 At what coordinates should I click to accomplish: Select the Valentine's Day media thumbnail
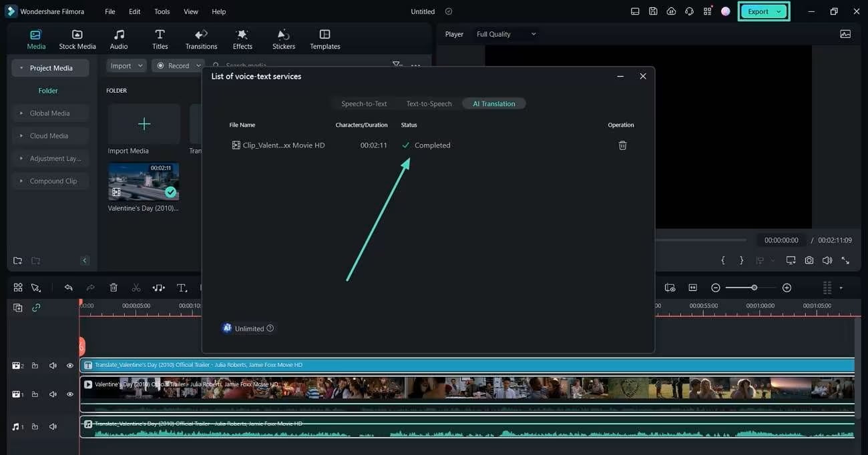tap(144, 181)
